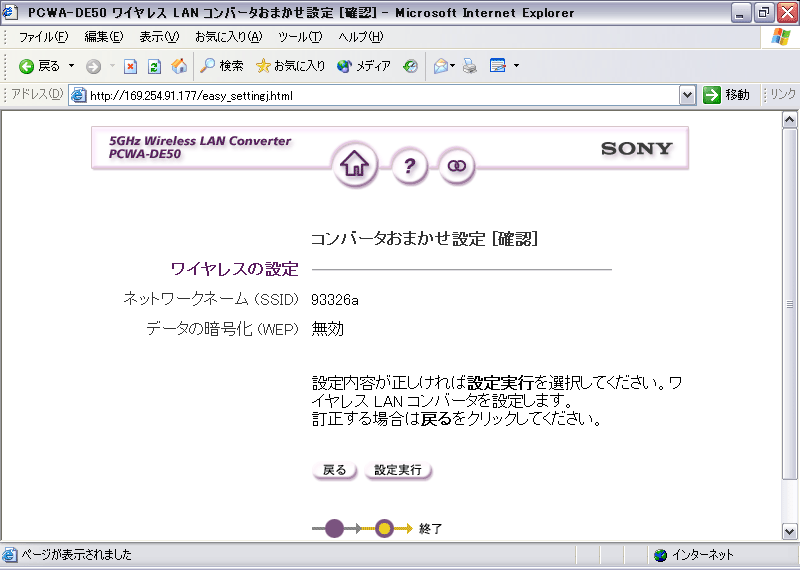Click the Sony page Help question icon
This screenshot has width=800, height=570.
409,166
